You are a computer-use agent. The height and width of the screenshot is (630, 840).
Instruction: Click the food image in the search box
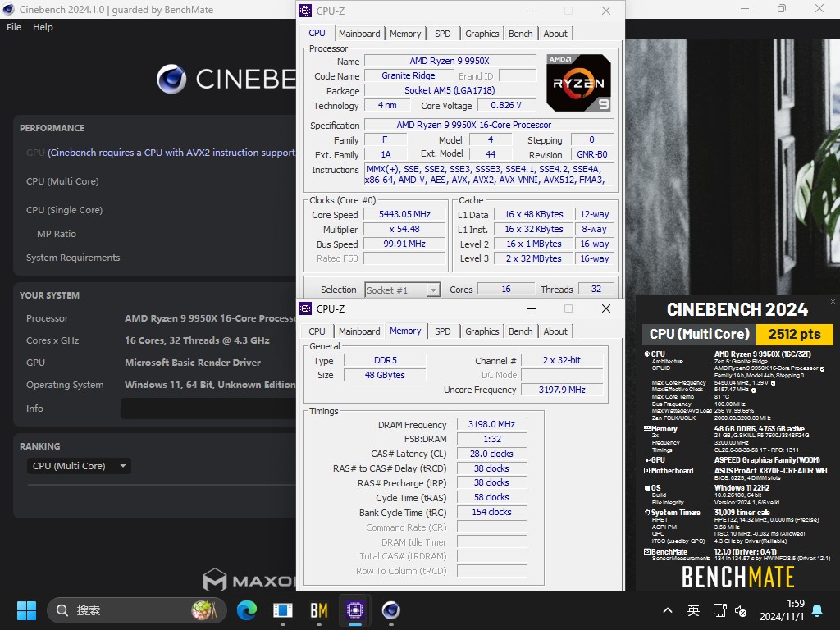coord(204,610)
